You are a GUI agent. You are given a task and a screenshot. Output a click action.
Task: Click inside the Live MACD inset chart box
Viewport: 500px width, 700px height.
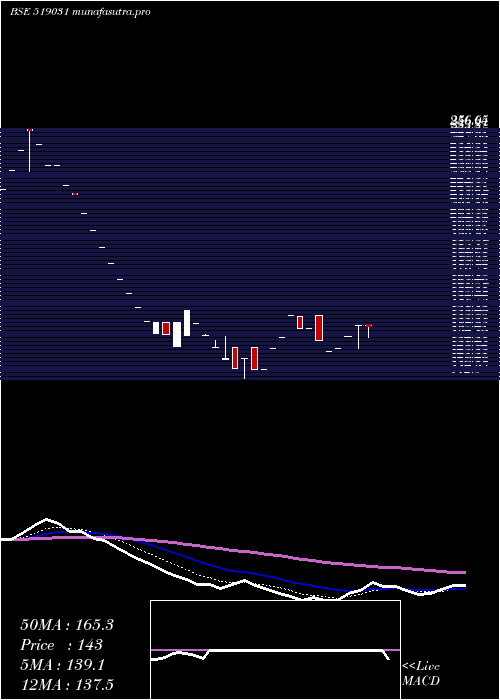coord(275,650)
